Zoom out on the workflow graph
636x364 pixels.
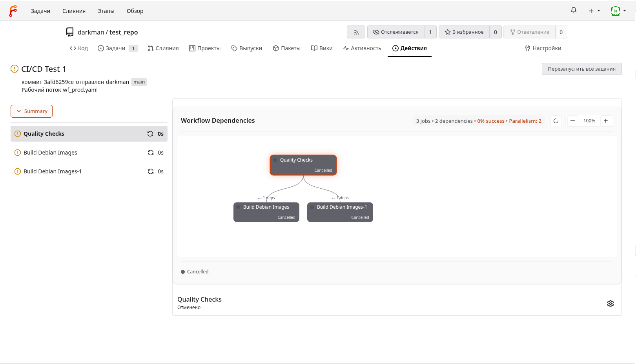point(572,121)
